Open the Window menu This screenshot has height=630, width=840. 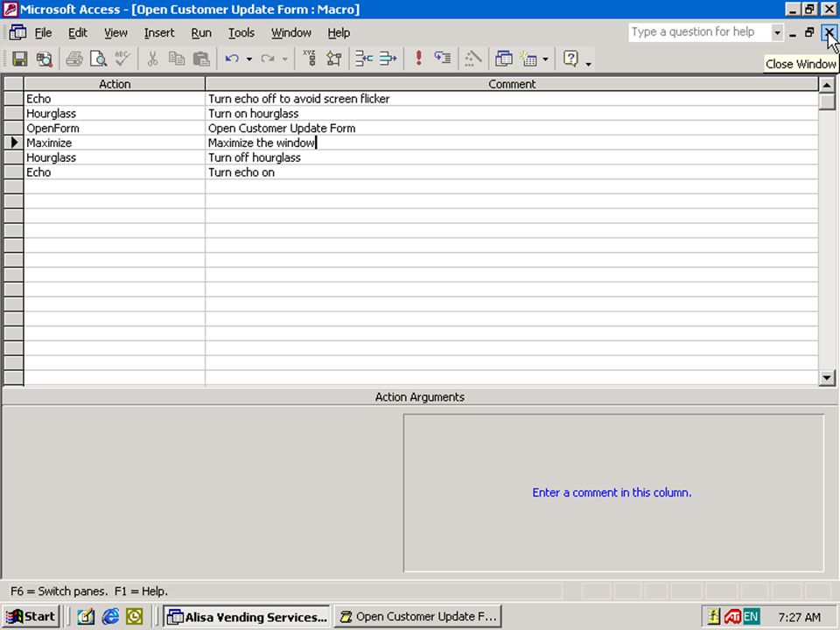290,32
